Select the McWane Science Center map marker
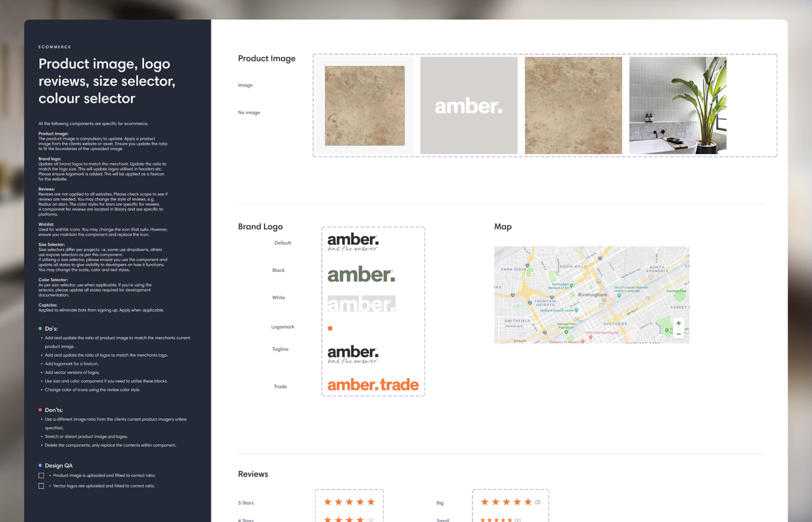 (x=576, y=310)
